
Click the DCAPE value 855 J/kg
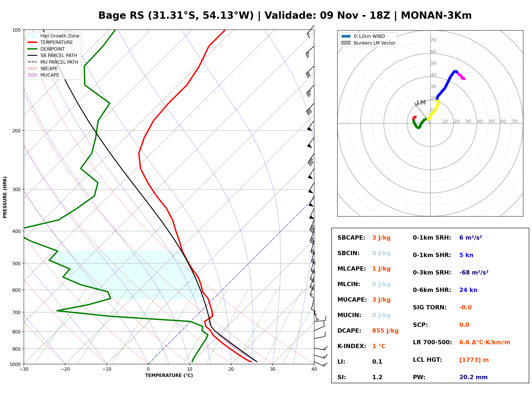[386, 331]
